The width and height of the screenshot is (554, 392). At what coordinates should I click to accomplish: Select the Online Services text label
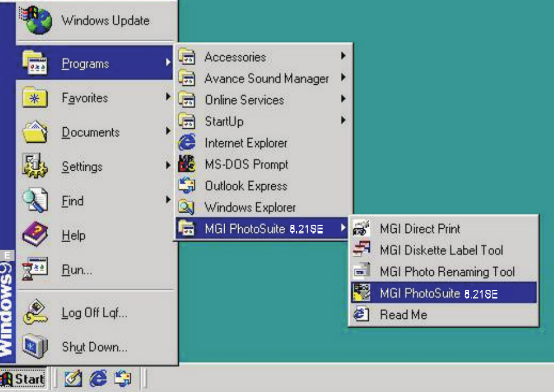244,100
